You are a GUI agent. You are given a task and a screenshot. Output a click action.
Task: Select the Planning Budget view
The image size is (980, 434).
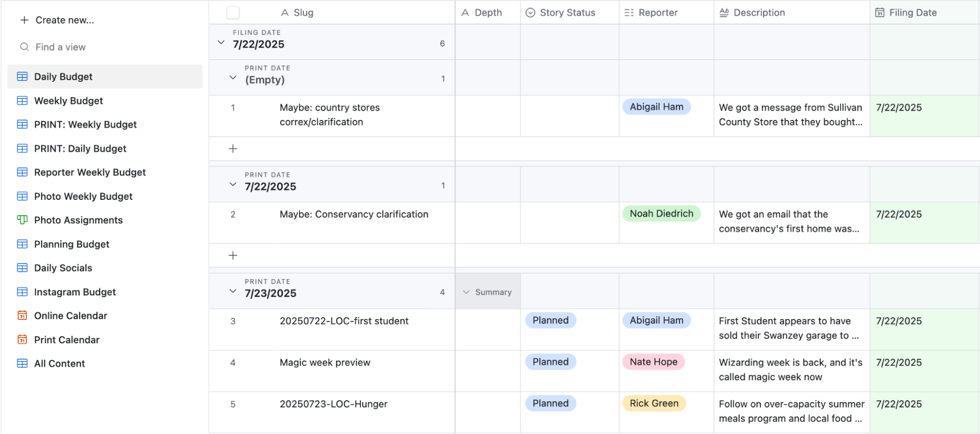coord(105,244)
